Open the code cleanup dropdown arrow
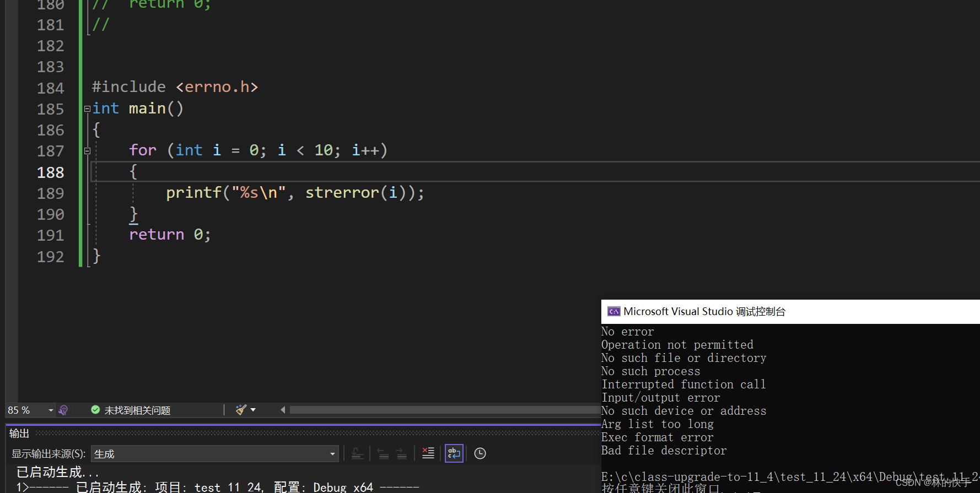Viewport: 980px width, 493px height. point(254,410)
